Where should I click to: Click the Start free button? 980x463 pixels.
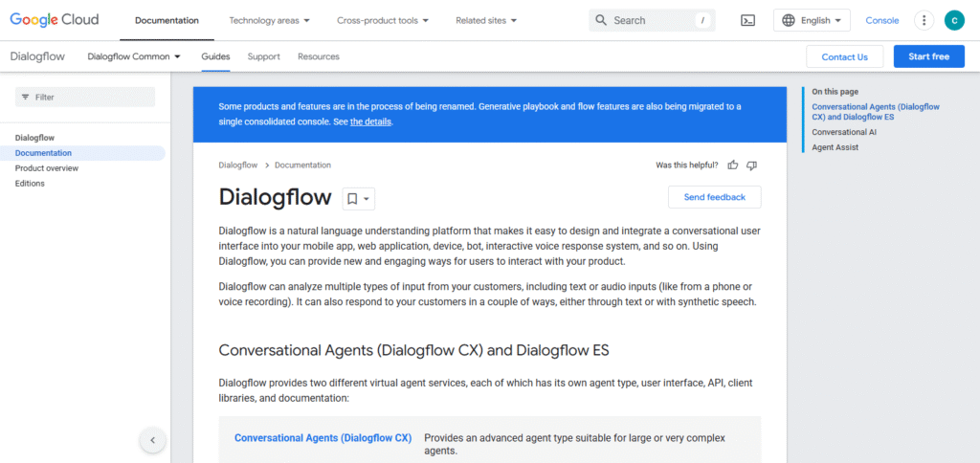click(x=928, y=56)
